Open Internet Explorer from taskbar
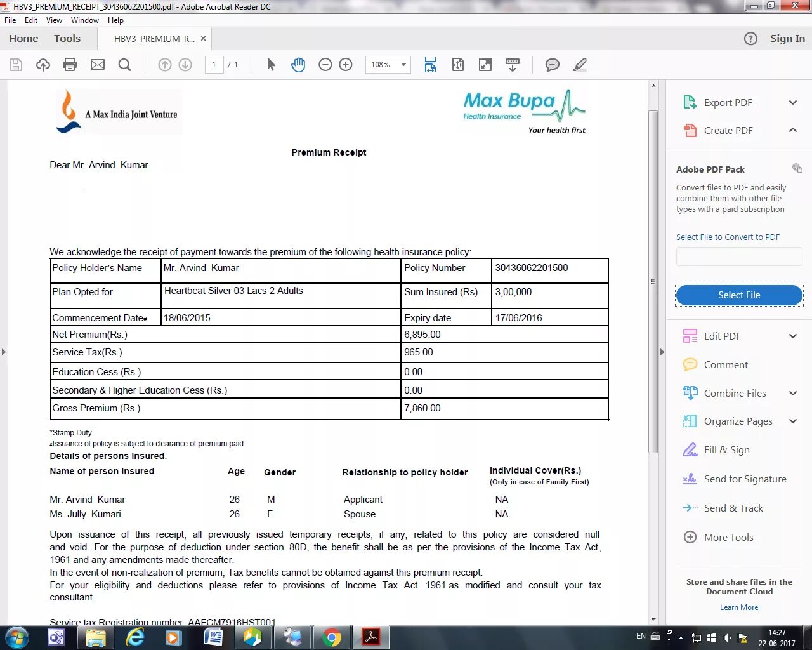The height and width of the screenshot is (650, 812). [134, 637]
